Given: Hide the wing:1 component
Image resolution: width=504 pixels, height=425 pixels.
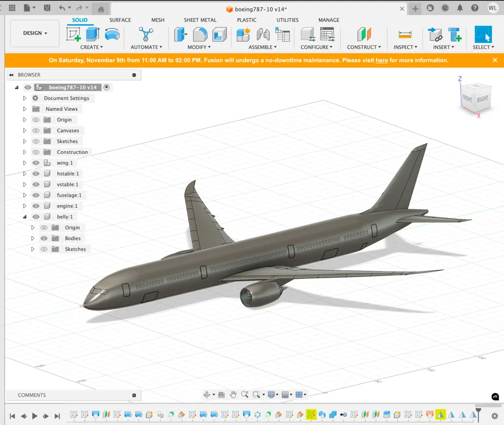Looking at the screenshot, I should (x=36, y=162).
